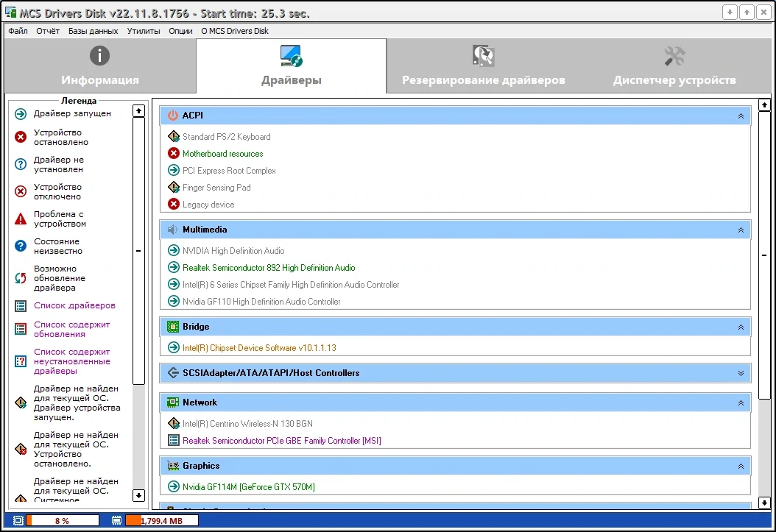Click NVIDIA High Definition Audio status icon
The width and height of the screenshot is (776, 532).
click(174, 250)
